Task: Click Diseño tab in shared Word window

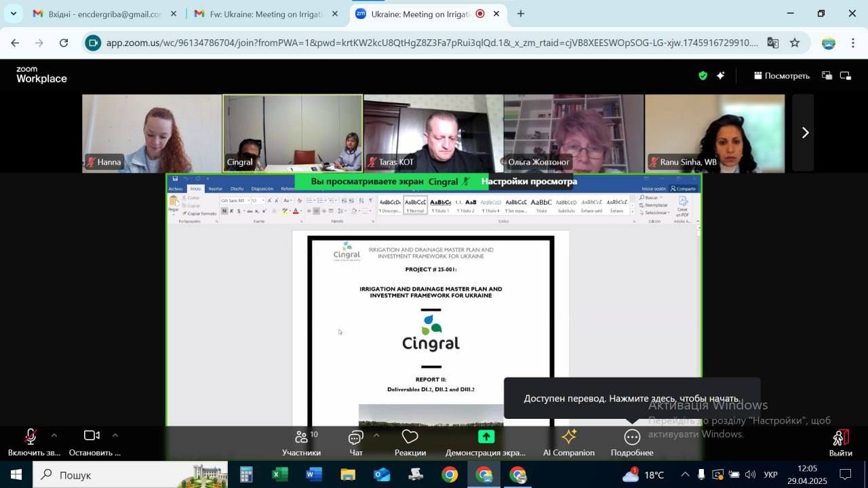Action: tap(237, 188)
